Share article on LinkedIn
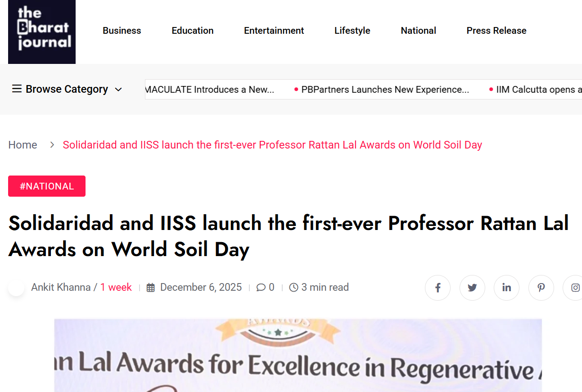582x392 pixels. click(x=506, y=288)
